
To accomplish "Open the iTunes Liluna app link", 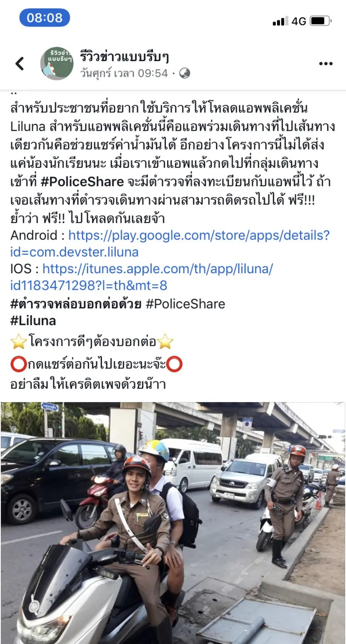I will [x=142, y=277].
